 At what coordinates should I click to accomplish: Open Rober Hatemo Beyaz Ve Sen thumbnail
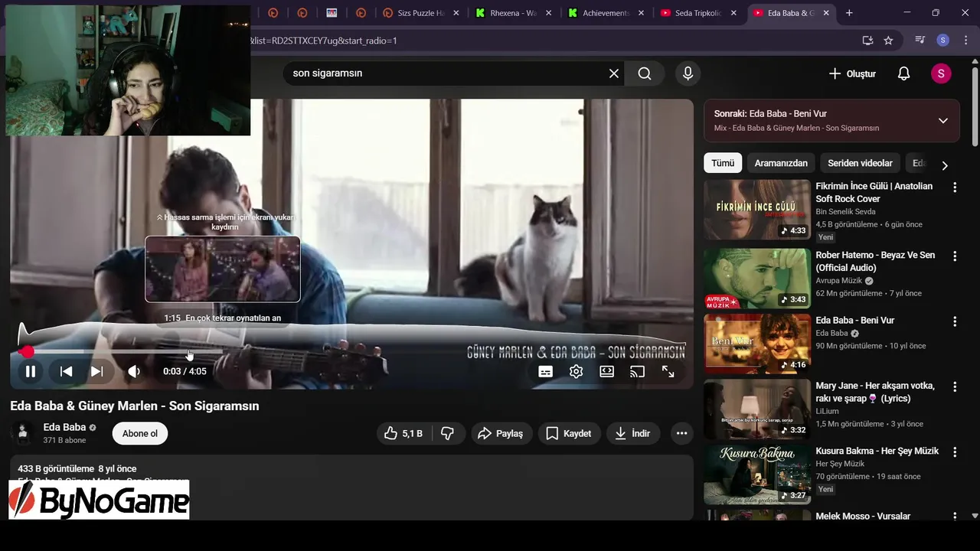tap(756, 278)
